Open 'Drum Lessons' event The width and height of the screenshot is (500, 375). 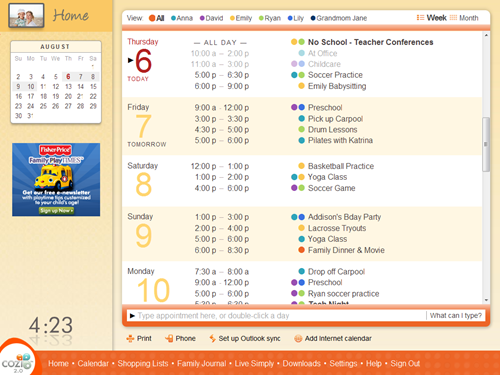[x=332, y=130]
